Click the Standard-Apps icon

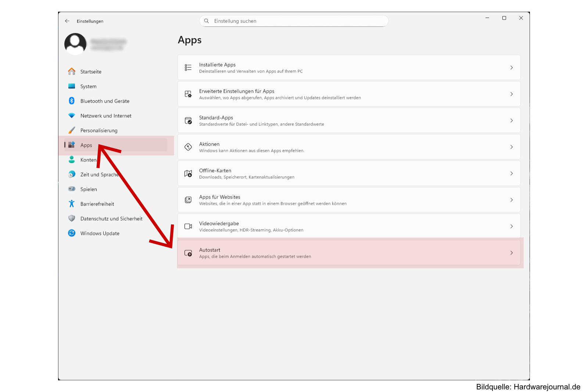coord(188,121)
